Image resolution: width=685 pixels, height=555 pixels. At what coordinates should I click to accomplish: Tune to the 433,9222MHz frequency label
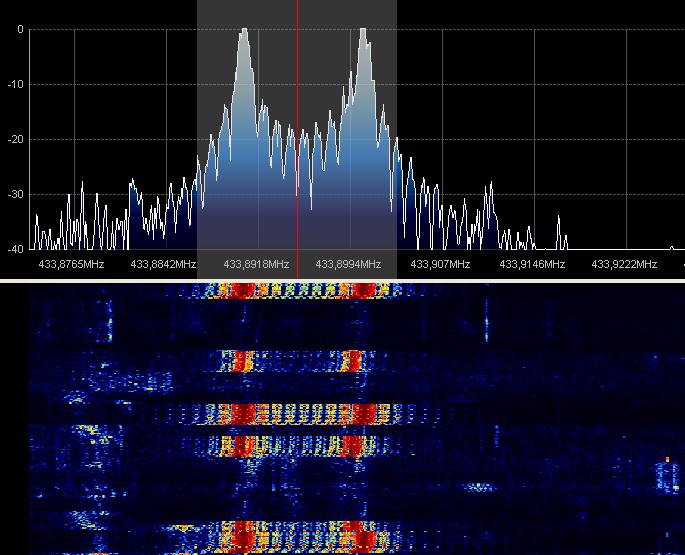624,264
